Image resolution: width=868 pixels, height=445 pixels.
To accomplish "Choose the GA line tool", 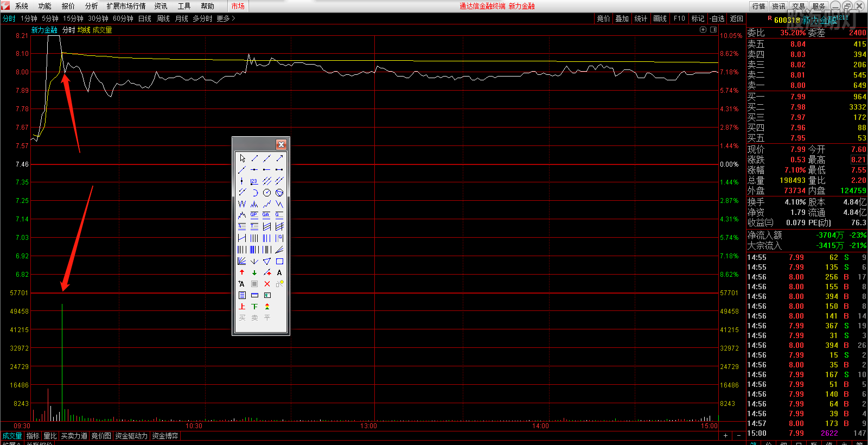I will [267, 215].
